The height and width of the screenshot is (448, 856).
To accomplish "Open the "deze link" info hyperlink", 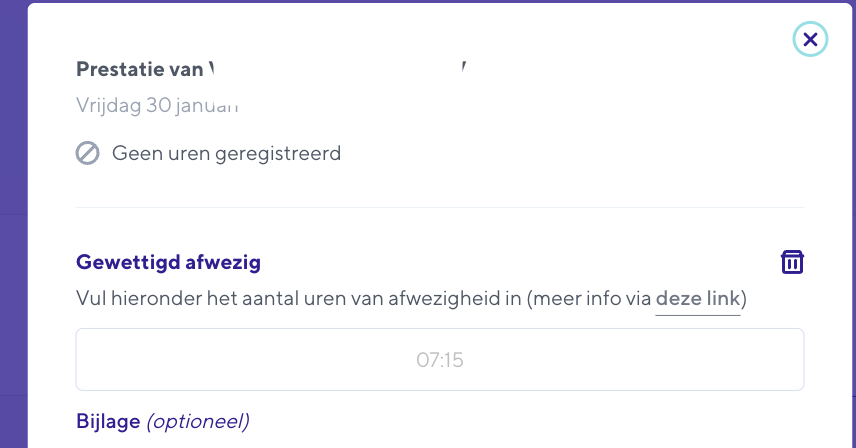I will tap(698, 299).
